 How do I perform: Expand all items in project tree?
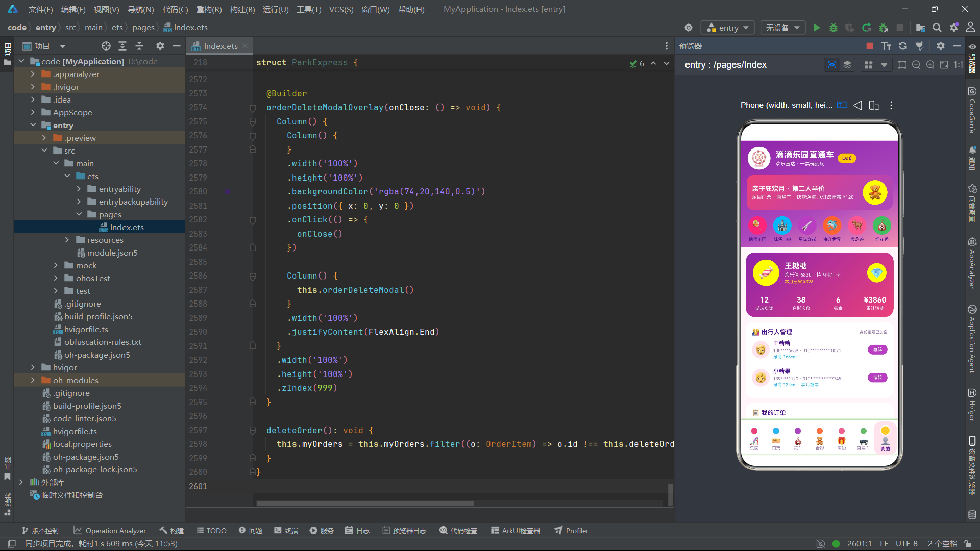122,46
